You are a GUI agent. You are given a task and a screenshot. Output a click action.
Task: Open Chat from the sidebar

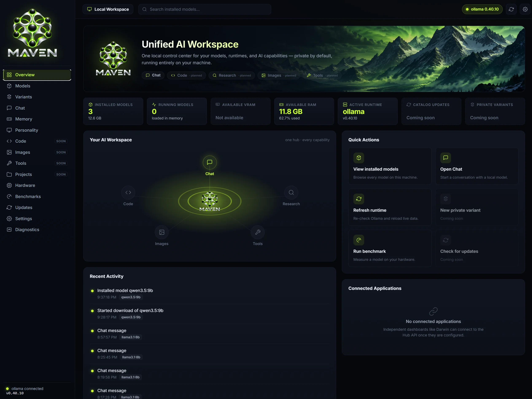pyautogui.click(x=37, y=108)
